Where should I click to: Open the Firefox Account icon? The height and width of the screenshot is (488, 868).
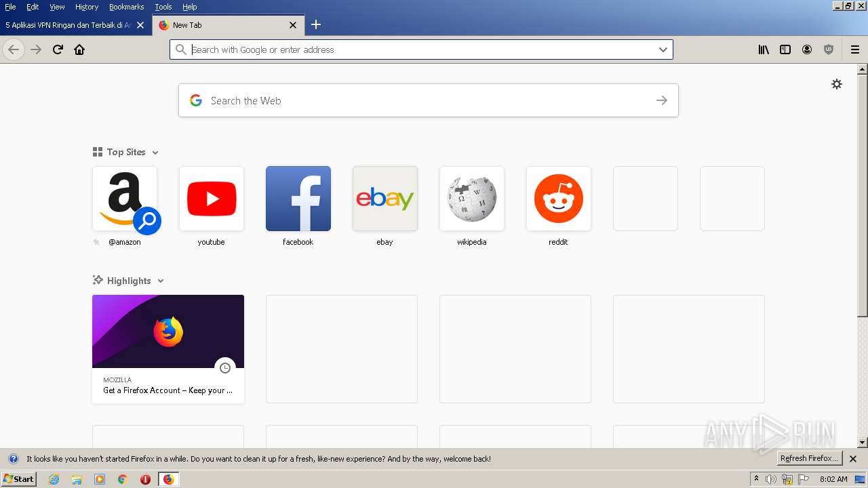tap(807, 49)
